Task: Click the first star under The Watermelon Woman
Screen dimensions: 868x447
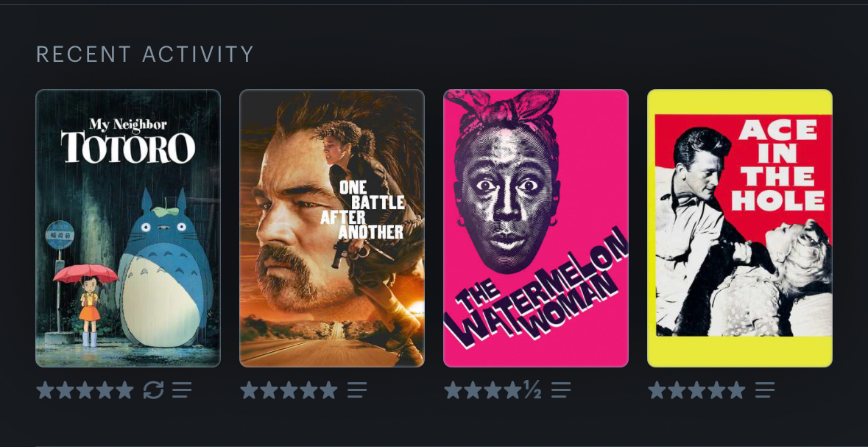Action: point(453,390)
